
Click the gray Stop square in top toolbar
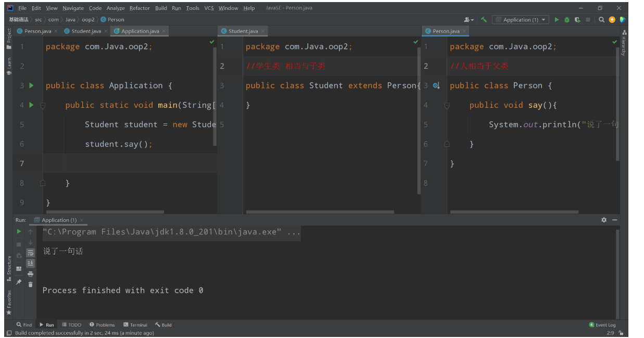tap(588, 20)
